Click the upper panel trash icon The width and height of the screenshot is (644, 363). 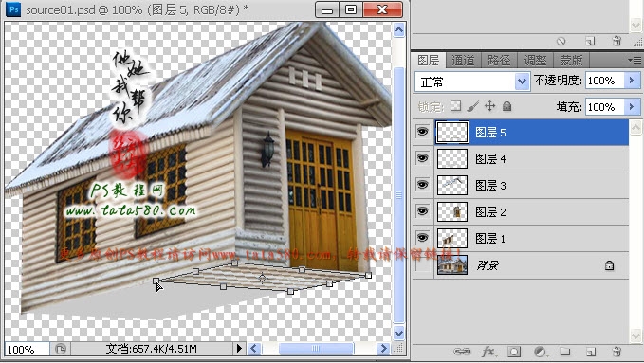(616, 41)
